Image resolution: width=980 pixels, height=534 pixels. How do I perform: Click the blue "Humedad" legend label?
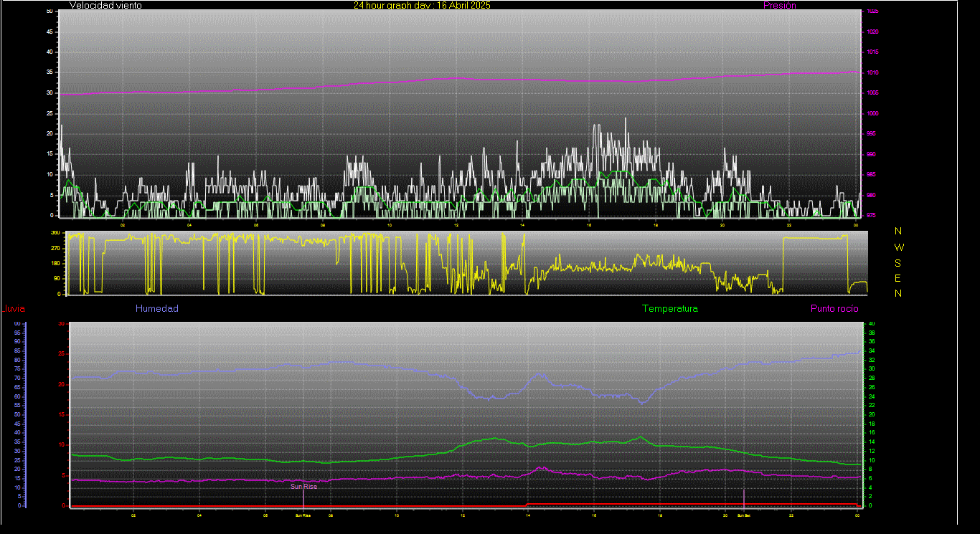[156, 308]
